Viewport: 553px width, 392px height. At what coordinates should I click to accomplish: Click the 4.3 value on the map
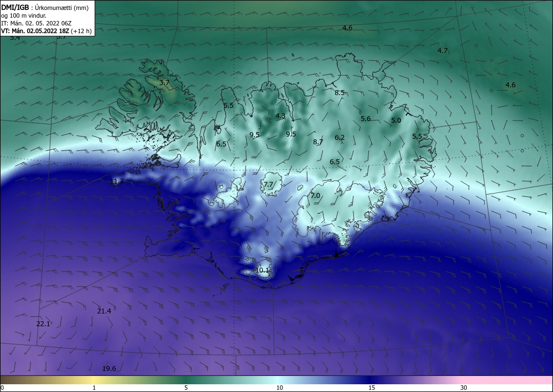click(x=280, y=116)
